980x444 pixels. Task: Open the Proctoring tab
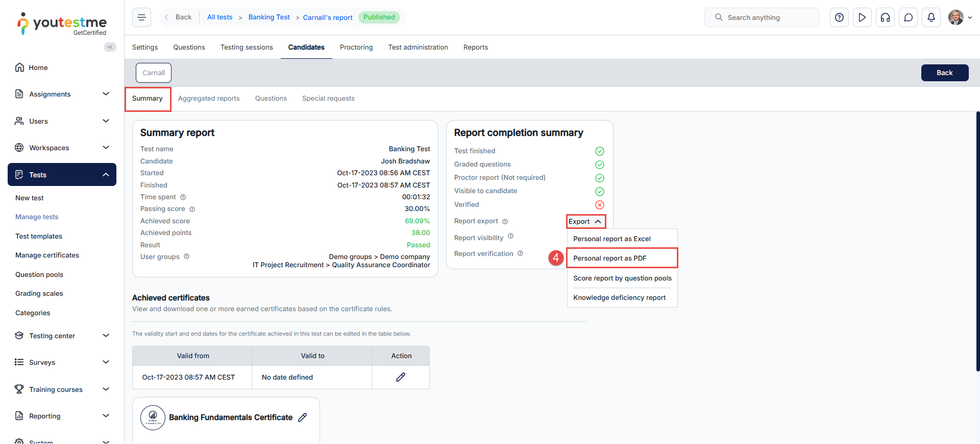(356, 47)
